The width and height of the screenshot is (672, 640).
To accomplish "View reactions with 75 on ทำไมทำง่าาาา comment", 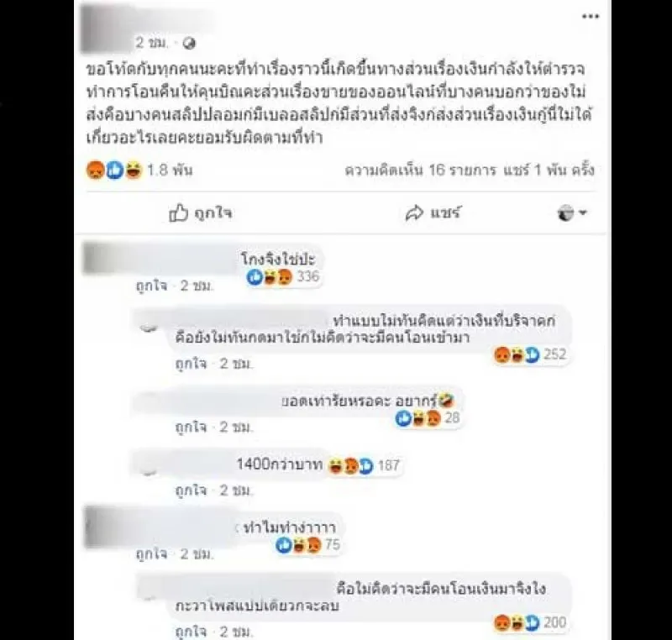I will (x=308, y=545).
